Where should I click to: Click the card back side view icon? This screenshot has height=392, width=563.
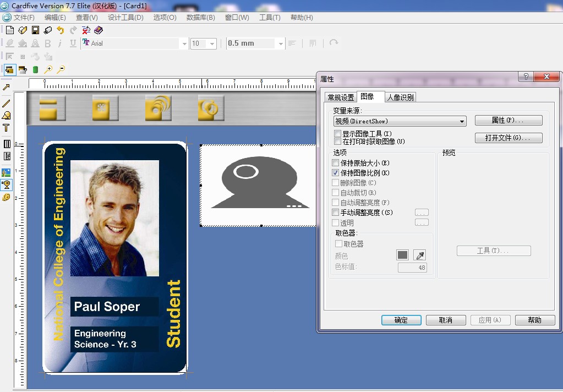click(23, 69)
